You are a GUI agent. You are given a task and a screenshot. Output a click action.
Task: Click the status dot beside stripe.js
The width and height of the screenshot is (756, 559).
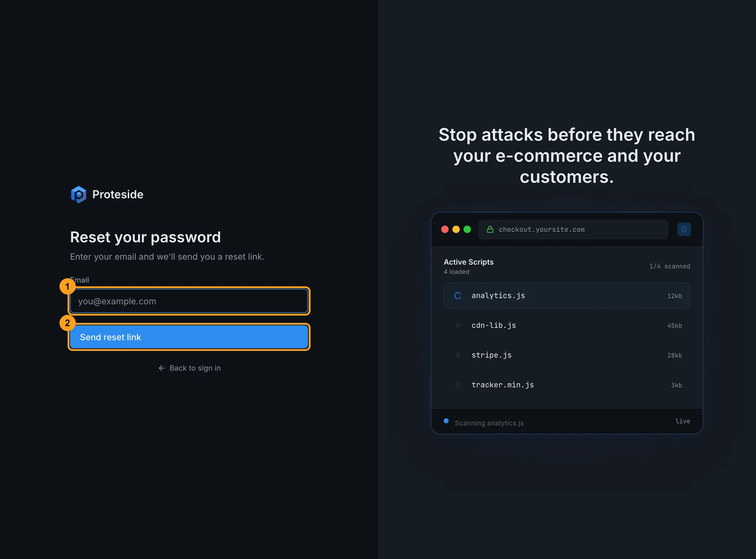pos(457,355)
